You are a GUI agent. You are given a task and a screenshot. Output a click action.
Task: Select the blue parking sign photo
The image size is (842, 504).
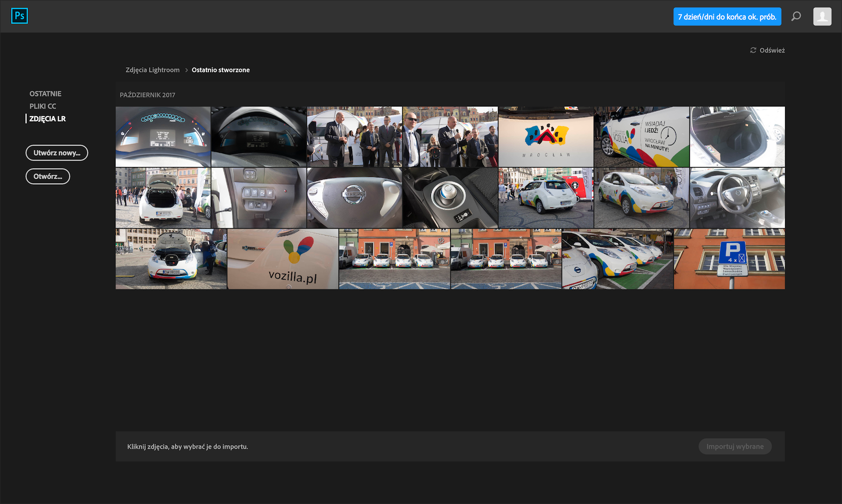pos(729,259)
